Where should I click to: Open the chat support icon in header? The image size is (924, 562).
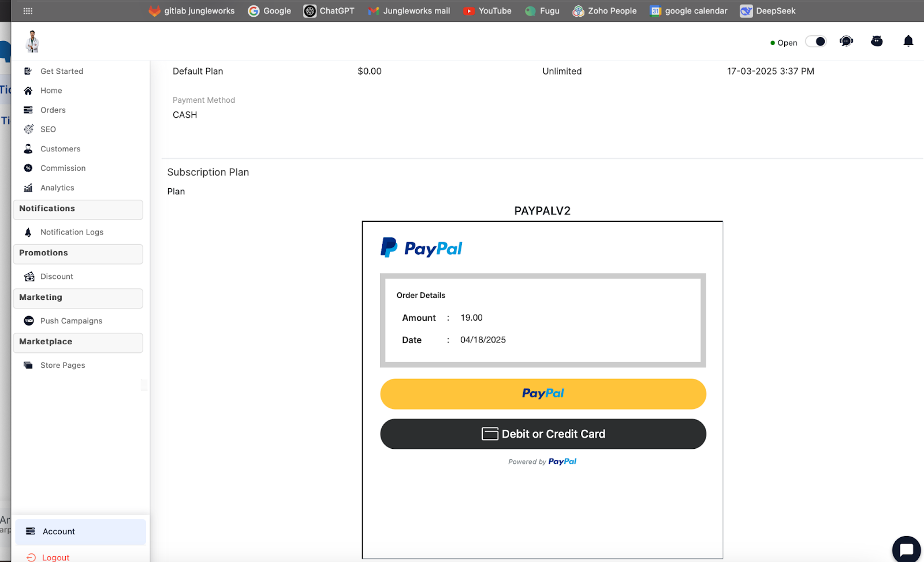pyautogui.click(x=846, y=41)
